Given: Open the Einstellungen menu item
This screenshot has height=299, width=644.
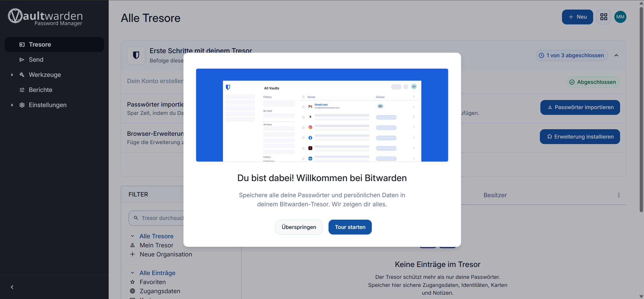Looking at the screenshot, I should (54, 105).
